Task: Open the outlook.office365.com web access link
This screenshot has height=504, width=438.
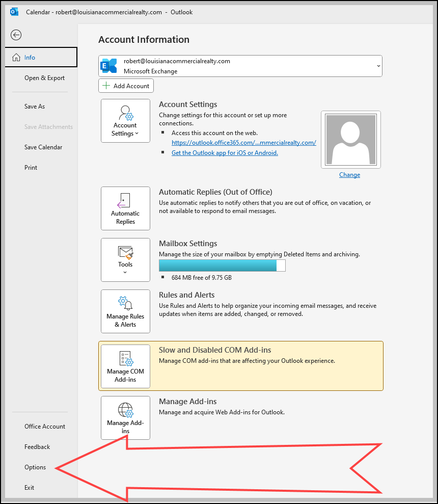Action: click(244, 143)
